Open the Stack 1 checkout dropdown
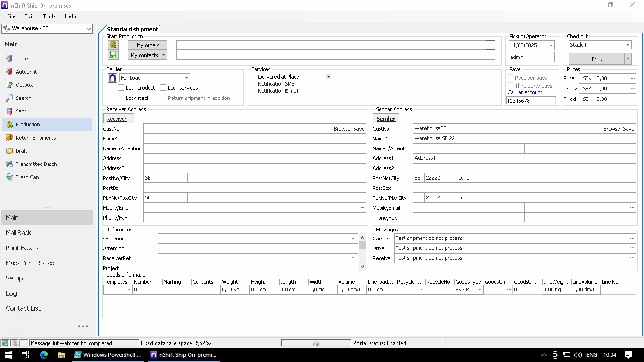The width and height of the screenshot is (644, 362). [627, 45]
